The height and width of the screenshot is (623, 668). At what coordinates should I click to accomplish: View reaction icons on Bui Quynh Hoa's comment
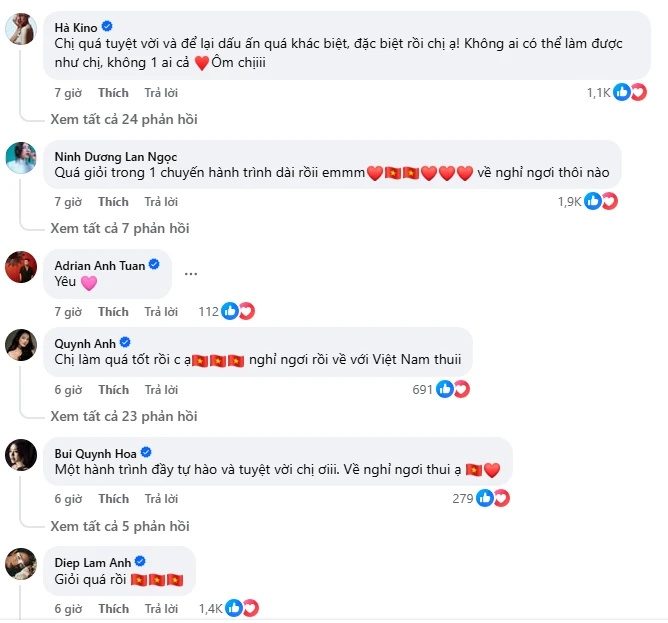click(x=493, y=498)
